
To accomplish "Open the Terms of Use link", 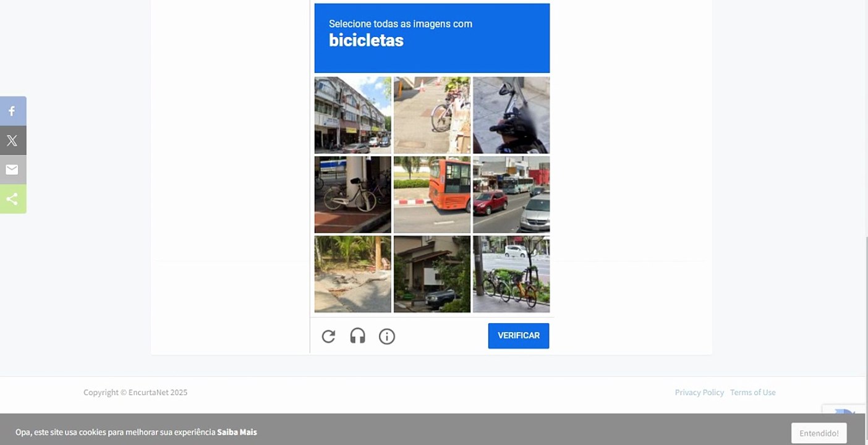I will tap(752, 392).
